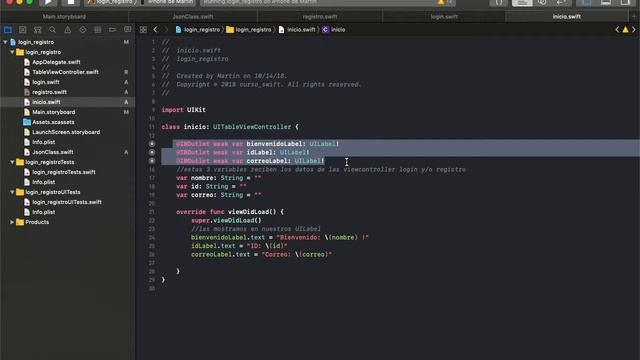Open the Project navigator
The image size is (640, 360).
tap(7, 30)
